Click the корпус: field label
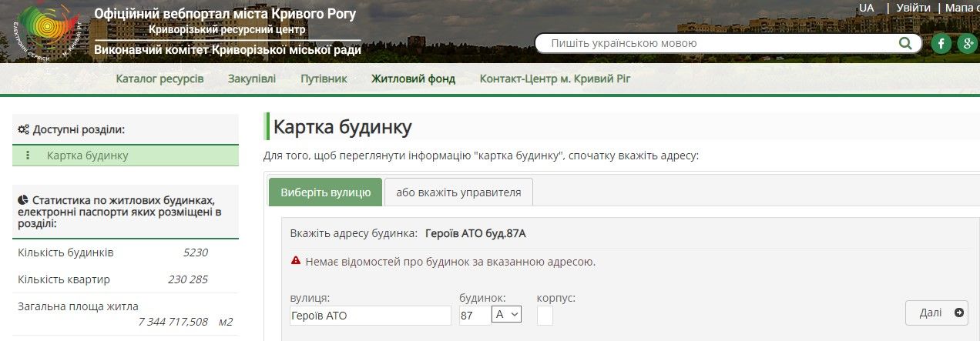980x341 pixels. pyautogui.click(x=556, y=297)
